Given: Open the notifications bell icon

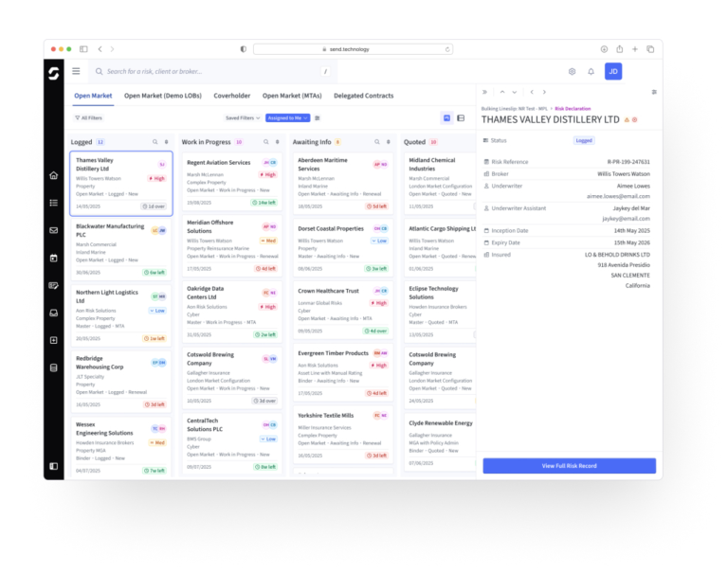Looking at the screenshot, I should coord(591,71).
